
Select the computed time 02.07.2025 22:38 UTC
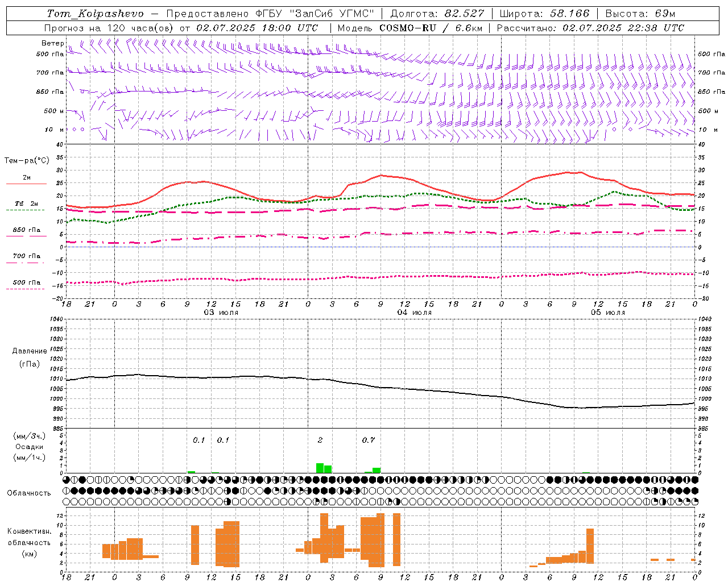[623, 28]
